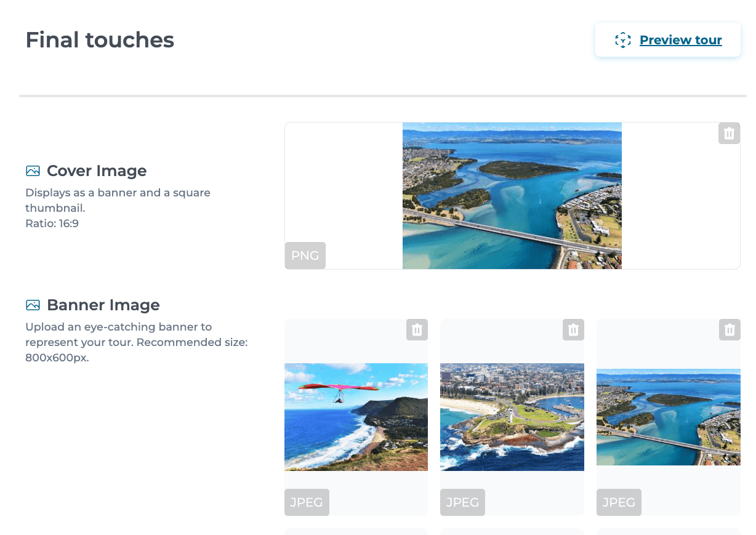Click the Cover Image section heading
Viewport: 756px width, 535px height.
click(x=97, y=171)
